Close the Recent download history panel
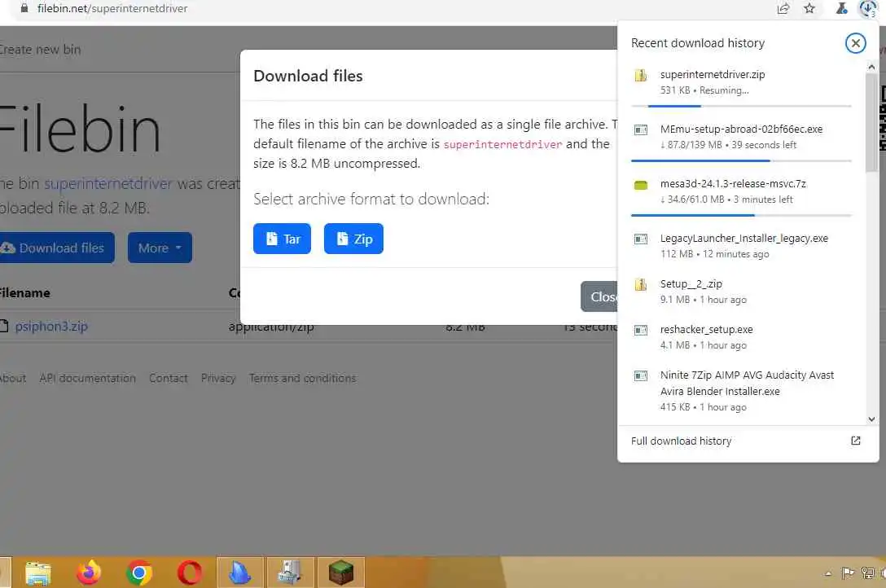This screenshot has height=588, width=886. pyautogui.click(x=855, y=43)
